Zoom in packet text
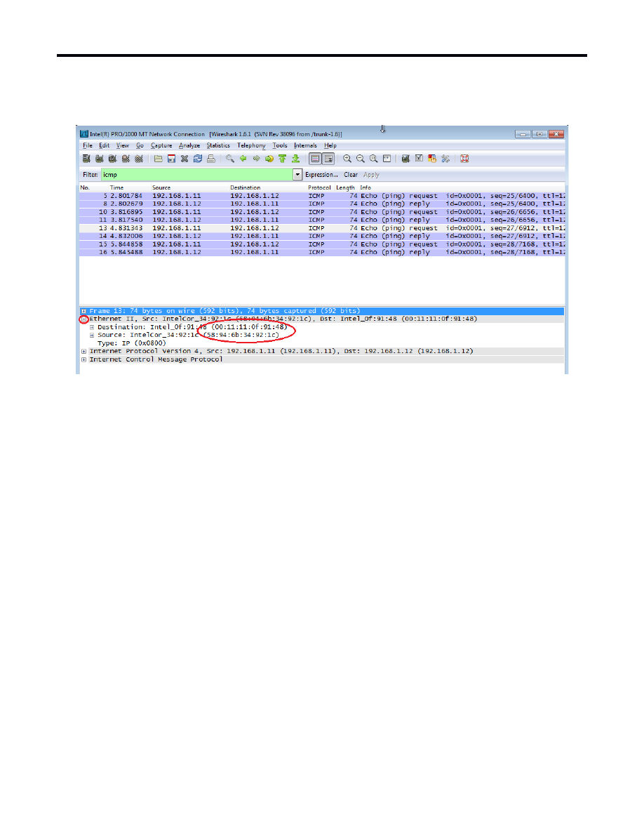This screenshot has height=834, width=644. (x=347, y=159)
